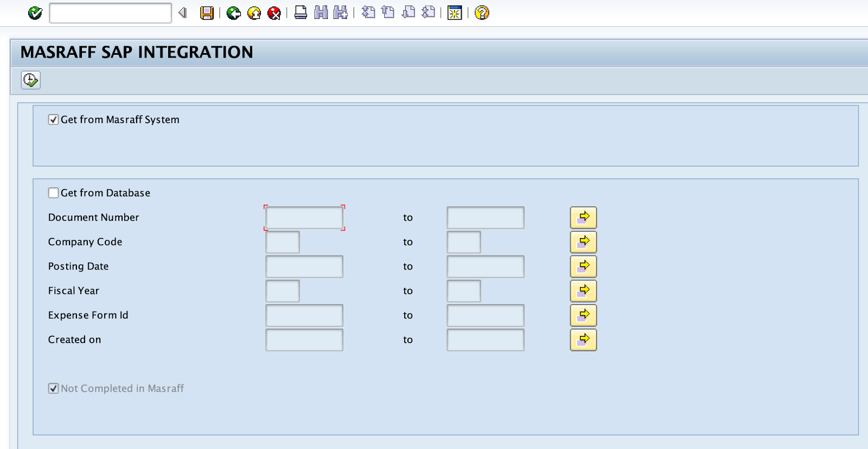Click Company Code to field

(x=464, y=242)
